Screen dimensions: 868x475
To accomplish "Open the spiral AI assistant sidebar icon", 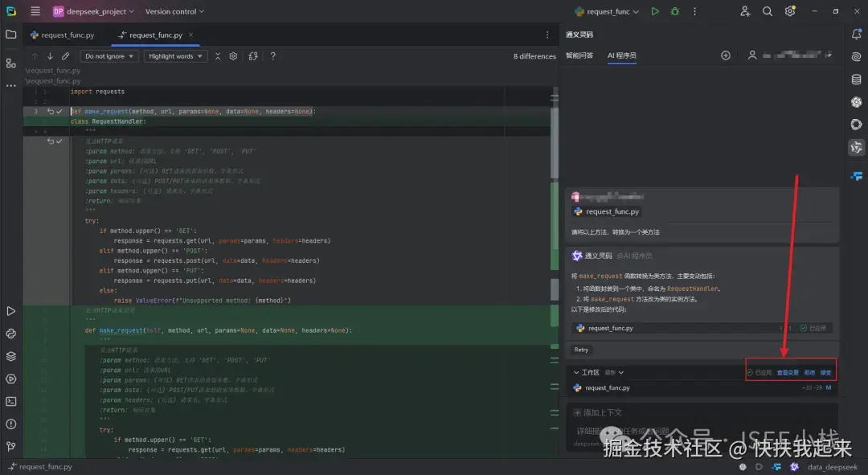I will (x=857, y=56).
